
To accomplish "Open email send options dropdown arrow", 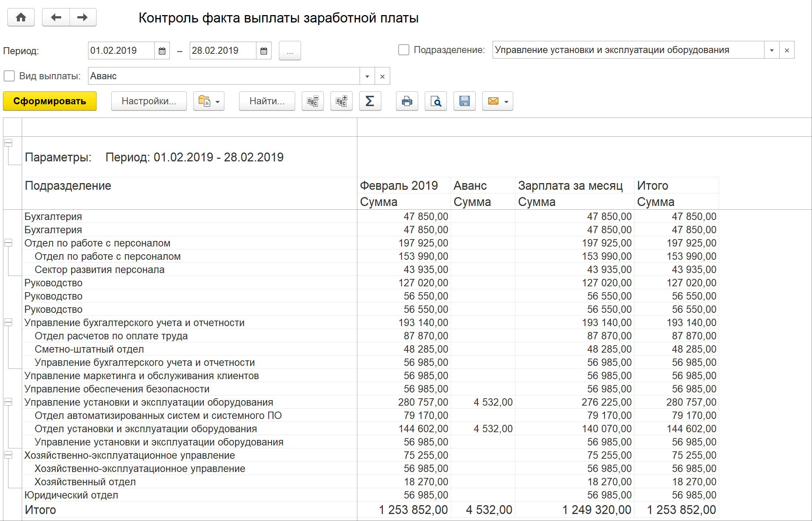I will (507, 102).
